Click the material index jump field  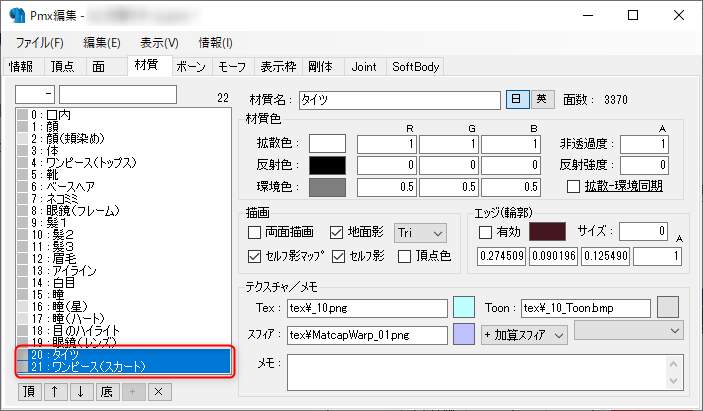point(35,95)
